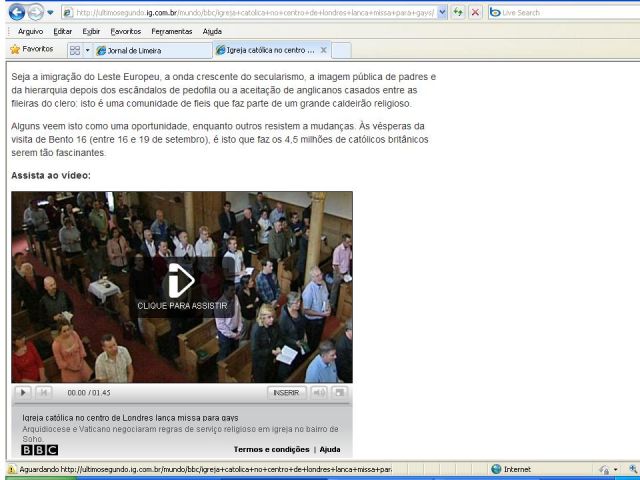
Task: Click the CLIQUE PARA ASSISTIR video overlay
Action: click(x=182, y=288)
